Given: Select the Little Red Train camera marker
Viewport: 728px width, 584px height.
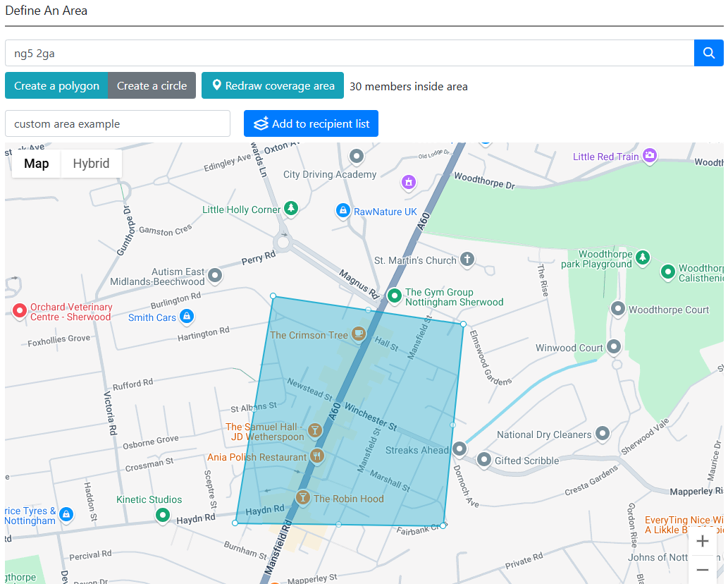Looking at the screenshot, I should (650, 156).
